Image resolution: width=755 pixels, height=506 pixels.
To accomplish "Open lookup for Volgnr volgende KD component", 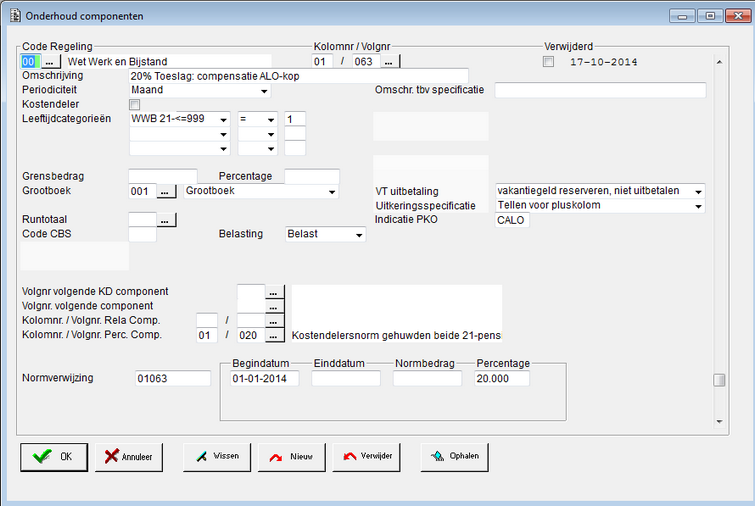I will tap(274, 292).
